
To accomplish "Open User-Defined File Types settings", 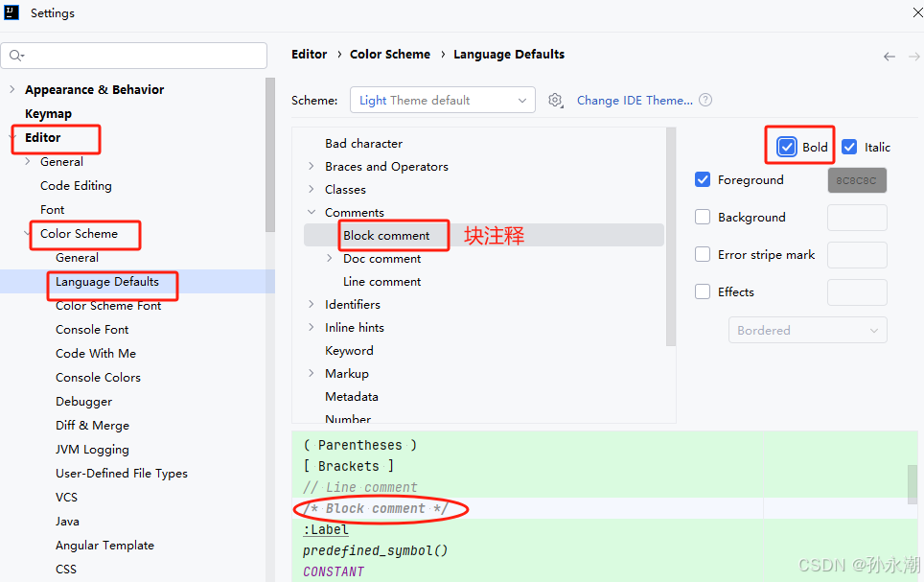I will (x=122, y=474).
